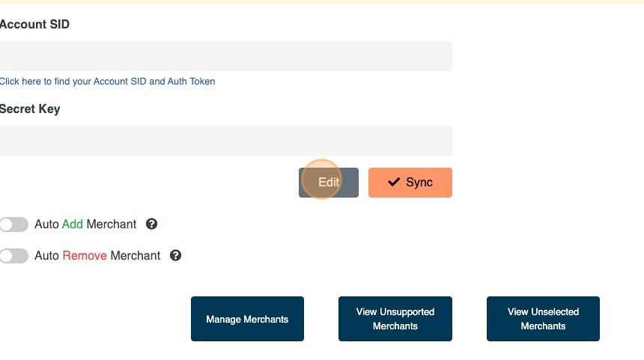Turn on Auto Remove Merchant switch
The image size is (644, 360).
click(x=14, y=256)
